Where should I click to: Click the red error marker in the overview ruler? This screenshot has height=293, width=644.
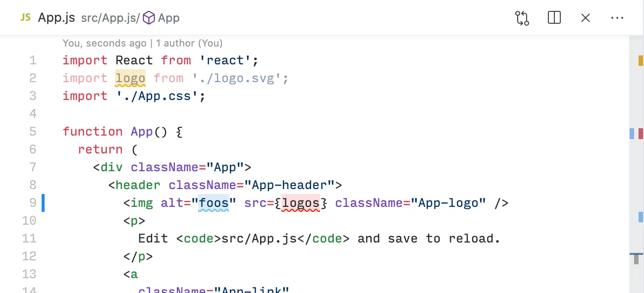(641, 134)
